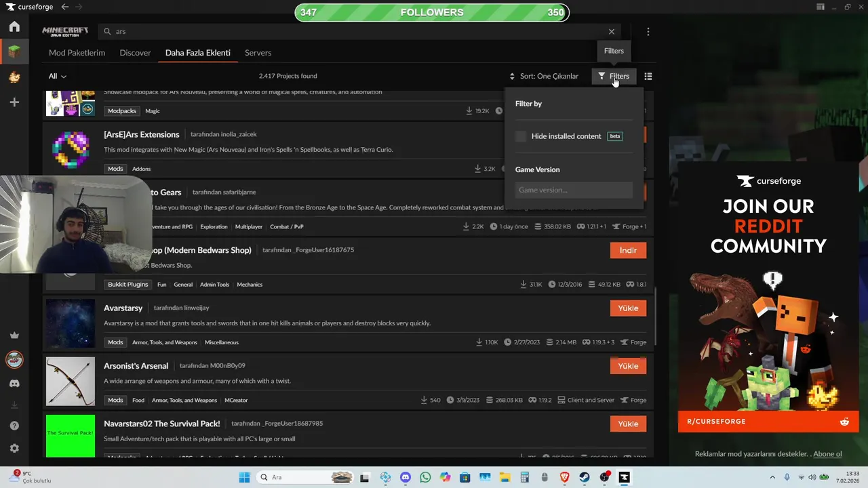Screen dimensions: 868x488
Task: Expand the All category dropdown
Action: point(58,77)
